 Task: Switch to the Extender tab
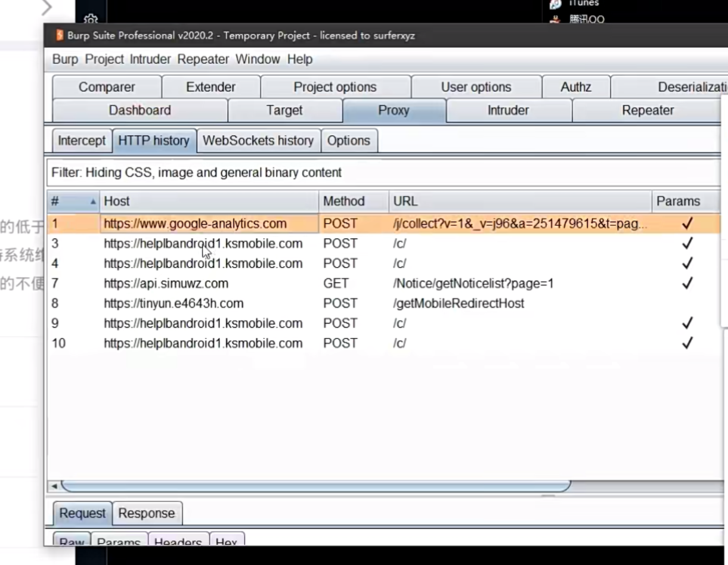(211, 87)
